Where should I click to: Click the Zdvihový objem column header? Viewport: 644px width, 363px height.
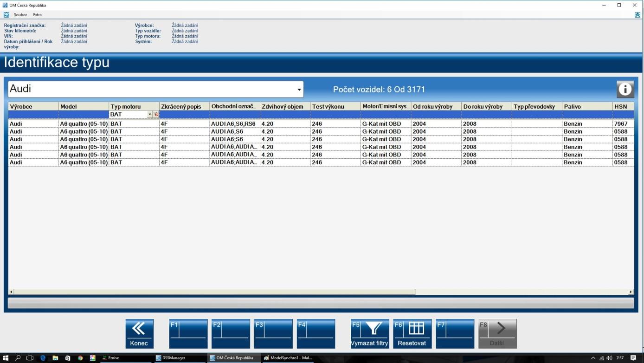285,106
